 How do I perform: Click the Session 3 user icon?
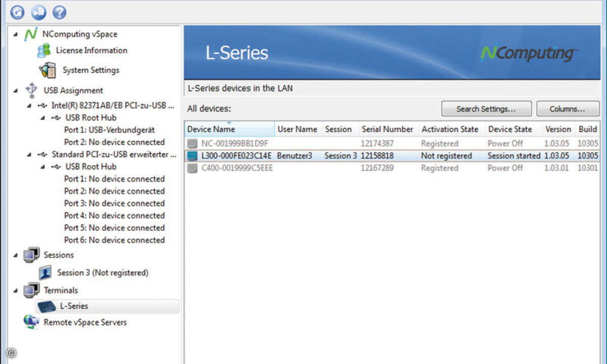pyautogui.click(x=46, y=272)
